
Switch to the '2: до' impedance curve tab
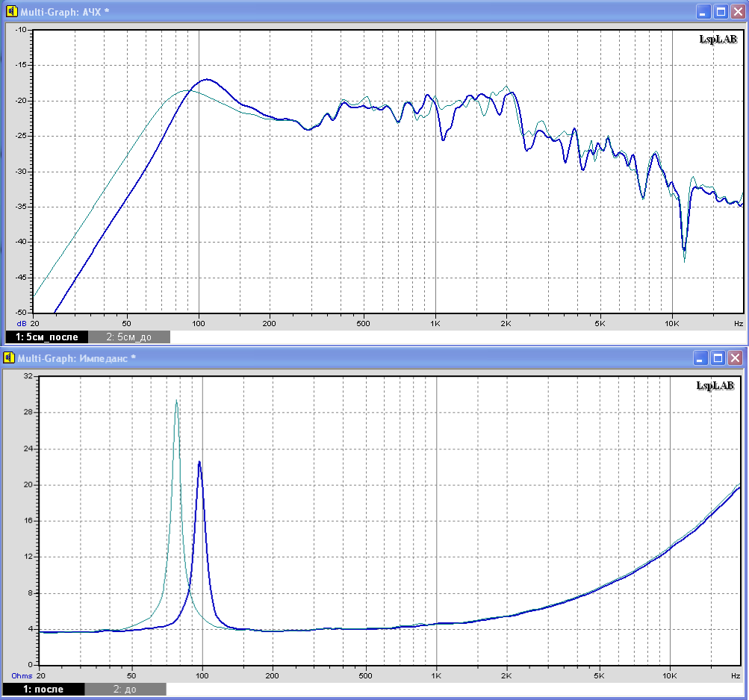[125, 689]
